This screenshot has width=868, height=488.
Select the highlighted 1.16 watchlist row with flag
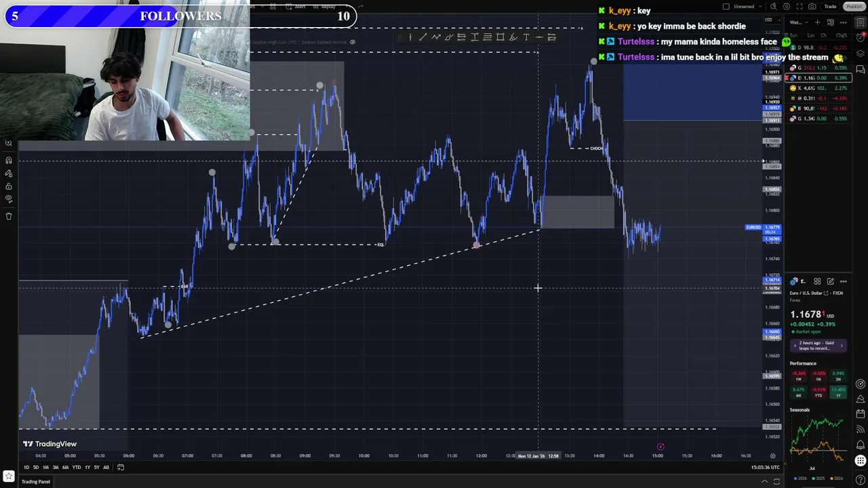(818, 78)
